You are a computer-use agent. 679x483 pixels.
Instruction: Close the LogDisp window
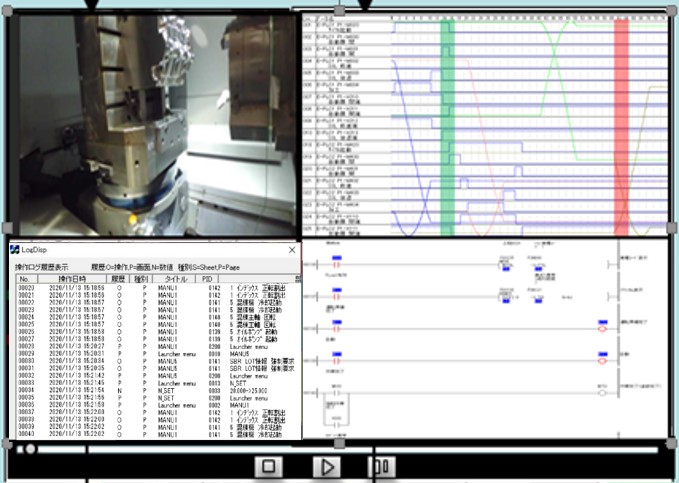(291, 249)
